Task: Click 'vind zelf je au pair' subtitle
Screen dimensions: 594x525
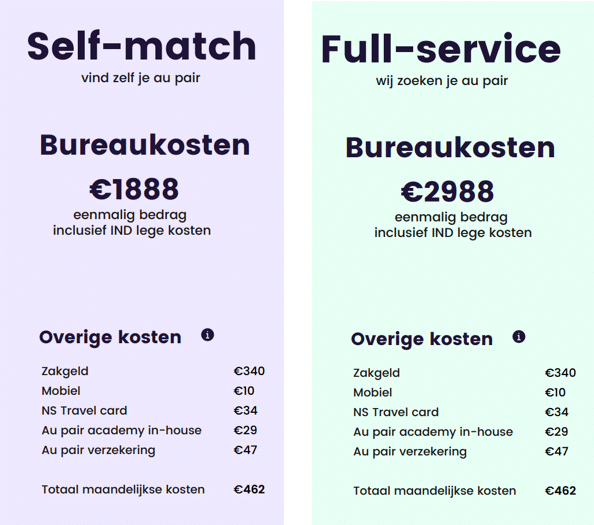Action: click(141, 78)
